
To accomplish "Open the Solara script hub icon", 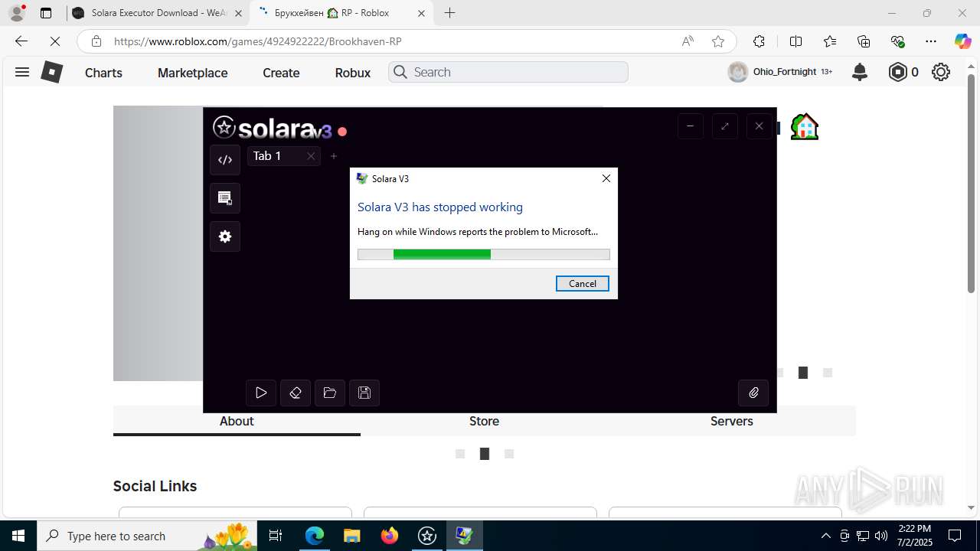I will [225, 198].
